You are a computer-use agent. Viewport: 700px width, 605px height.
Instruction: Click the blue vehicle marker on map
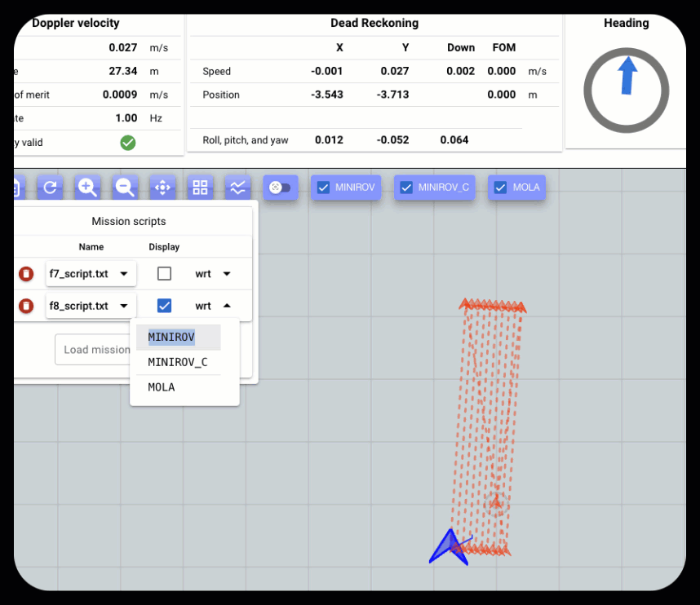(x=448, y=547)
